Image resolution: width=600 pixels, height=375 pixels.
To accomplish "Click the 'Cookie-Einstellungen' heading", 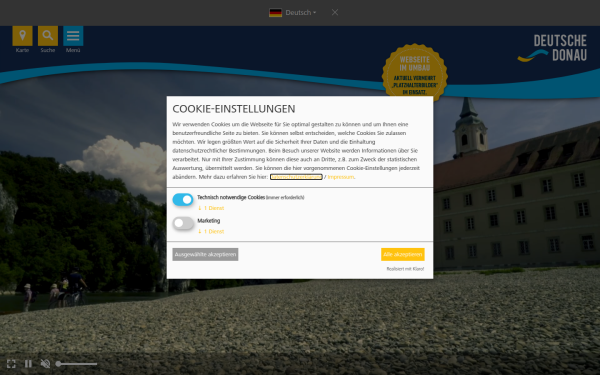I will pyautogui.click(x=234, y=109).
